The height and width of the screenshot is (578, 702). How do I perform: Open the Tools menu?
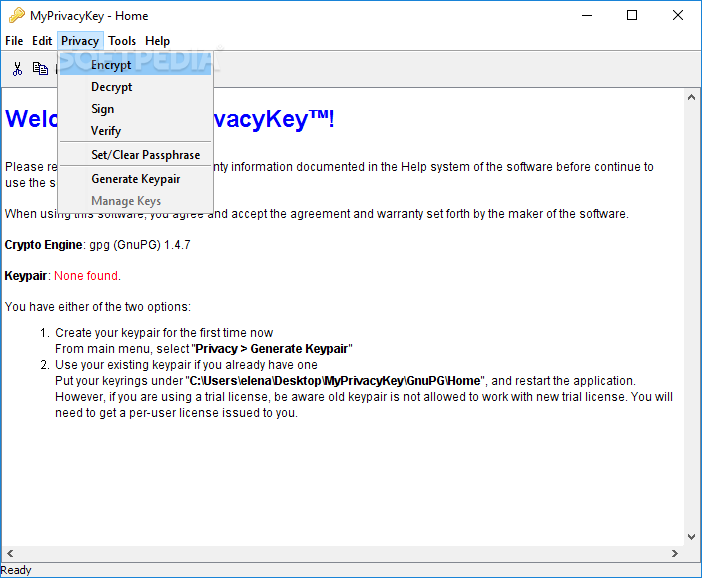(122, 41)
